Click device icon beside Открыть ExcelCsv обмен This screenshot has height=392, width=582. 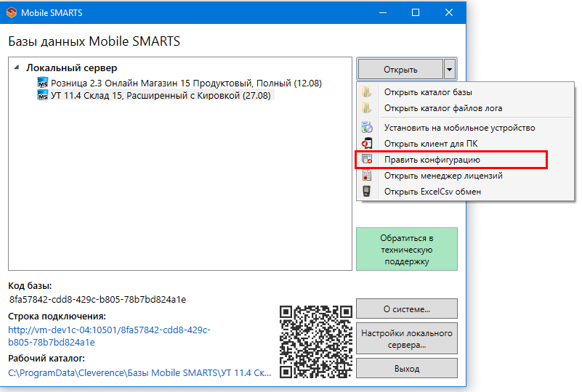[x=367, y=191]
